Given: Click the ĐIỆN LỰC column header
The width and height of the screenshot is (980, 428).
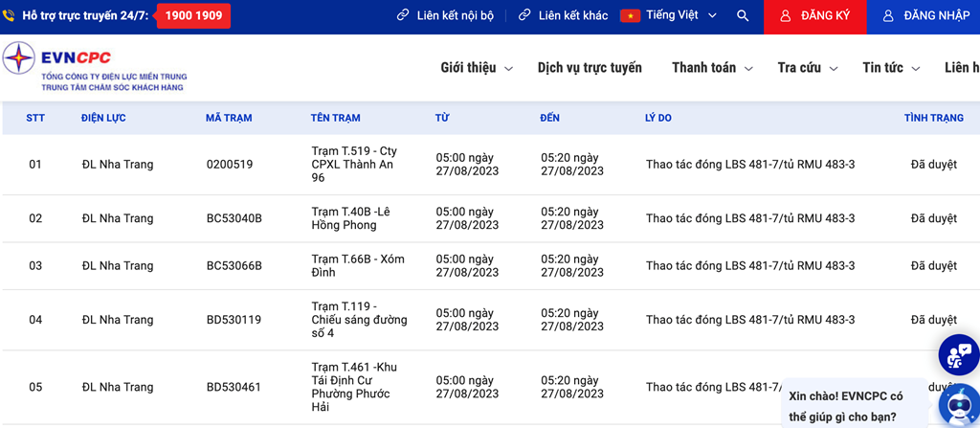Looking at the screenshot, I should coord(103,118).
